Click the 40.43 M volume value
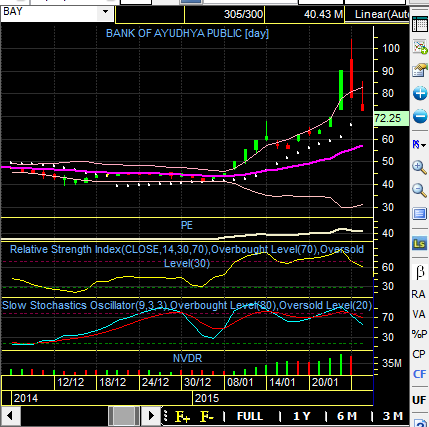 pyautogui.click(x=323, y=14)
